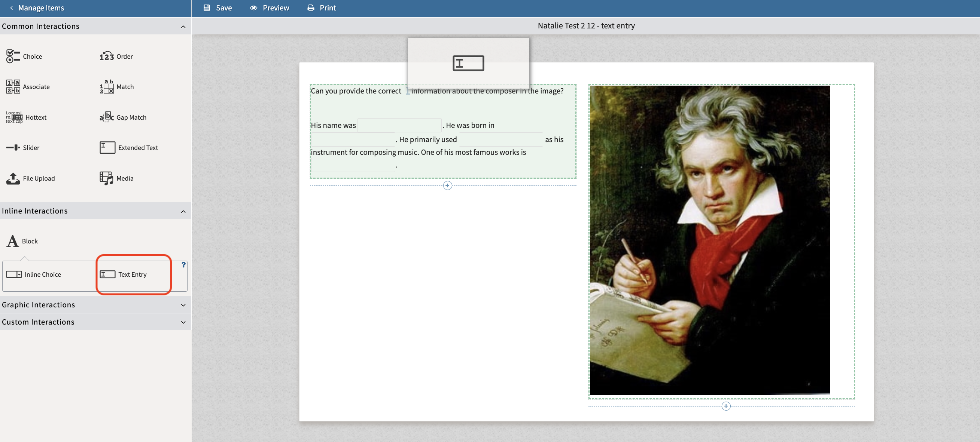Screen dimensions: 980x442
Task: Expand the Graphic Interactions section
Action: point(183,305)
